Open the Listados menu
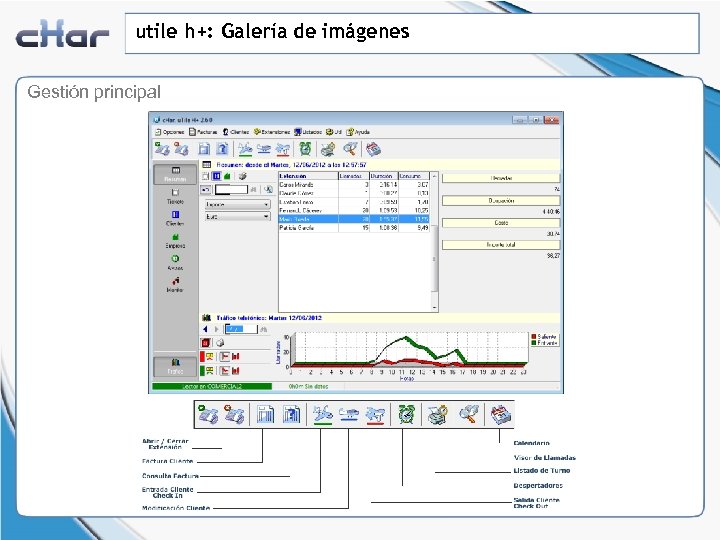This screenshot has width=720, height=540. click(x=308, y=132)
